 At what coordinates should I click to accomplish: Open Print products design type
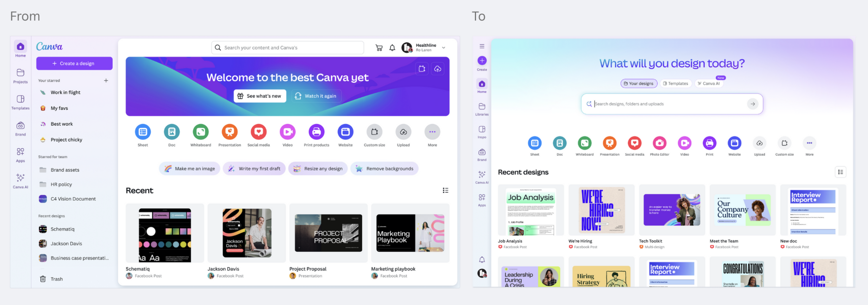click(x=316, y=132)
